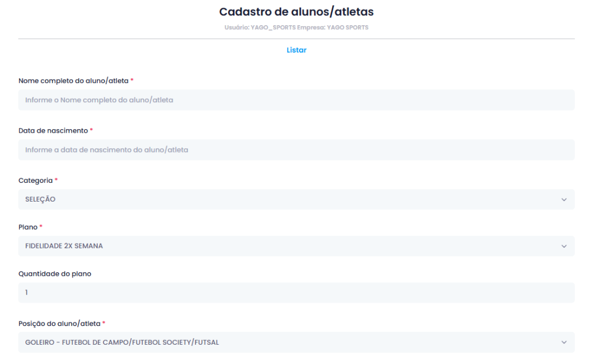Screen dimensions: 599x364
Task: Click the Plano field label
Action: click(x=28, y=227)
